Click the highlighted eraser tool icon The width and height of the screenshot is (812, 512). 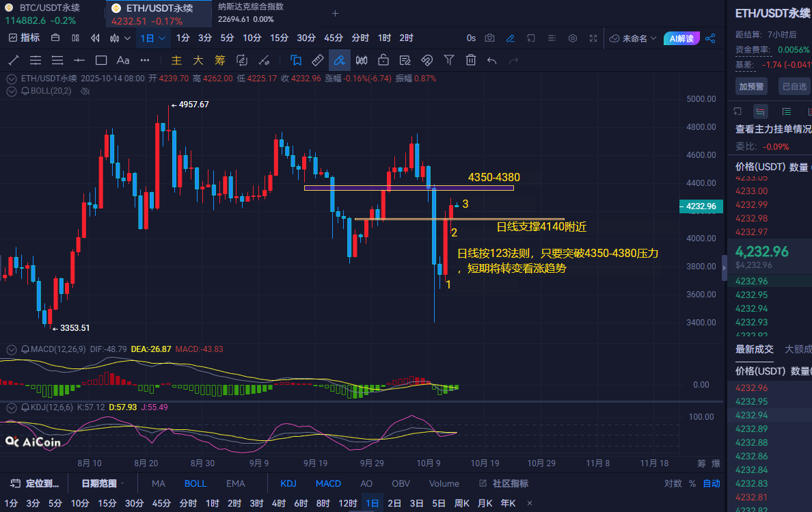pos(339,61)
